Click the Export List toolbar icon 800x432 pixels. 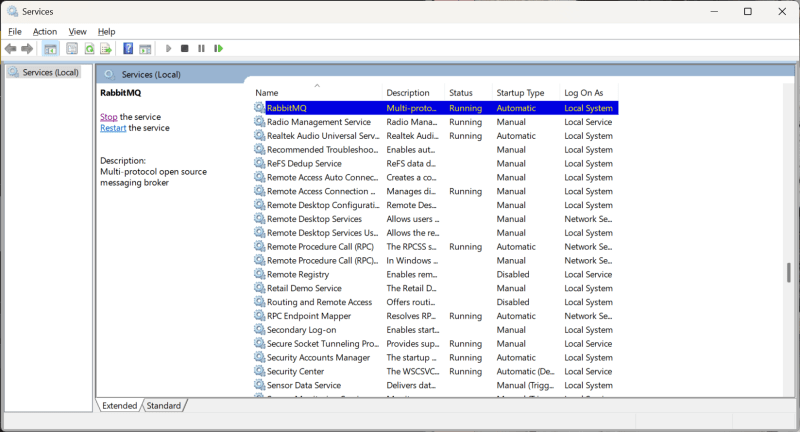click(x=106, y=48)
